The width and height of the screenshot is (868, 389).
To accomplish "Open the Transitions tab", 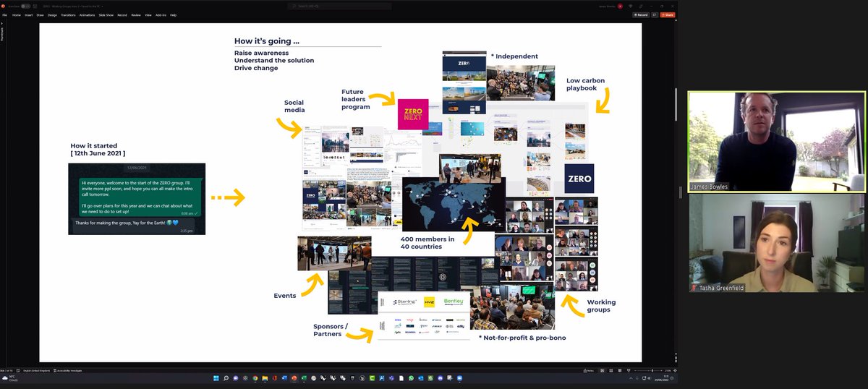I will 68,14.
